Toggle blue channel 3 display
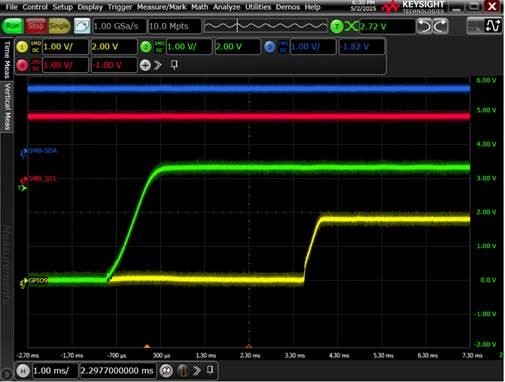Screen dimensions: 505x382 269,47
